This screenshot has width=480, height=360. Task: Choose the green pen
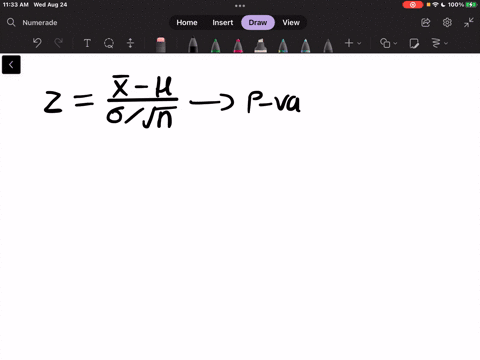[216, 45]
